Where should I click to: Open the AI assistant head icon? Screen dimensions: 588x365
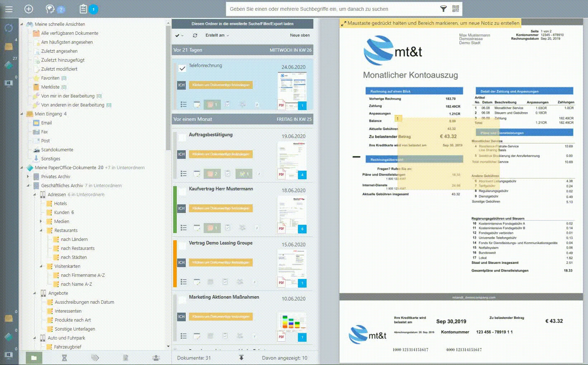pos(51,9)
